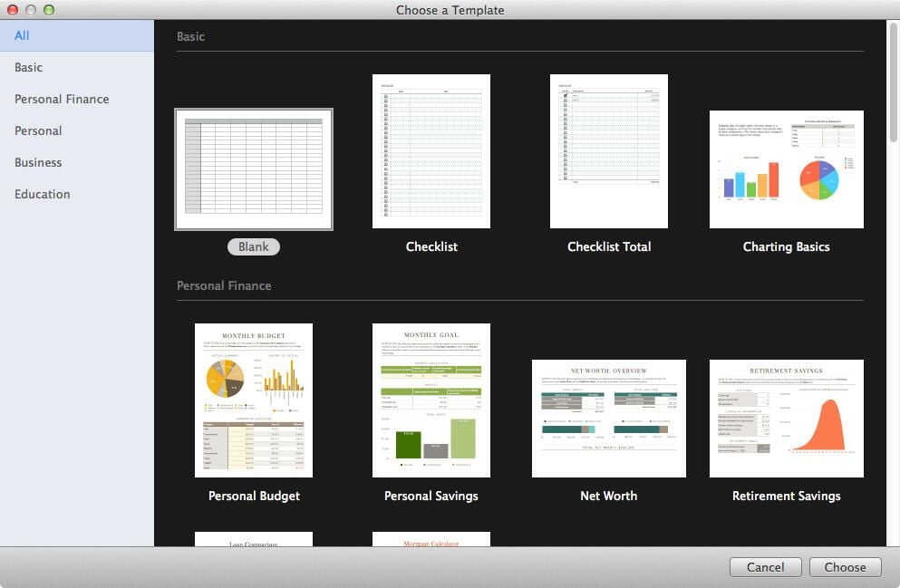Image resolution: width=900 pixels, height=588 pixels.
Task: Select the Mortgage Calculator template preview
Action: [x=431, y=539]
